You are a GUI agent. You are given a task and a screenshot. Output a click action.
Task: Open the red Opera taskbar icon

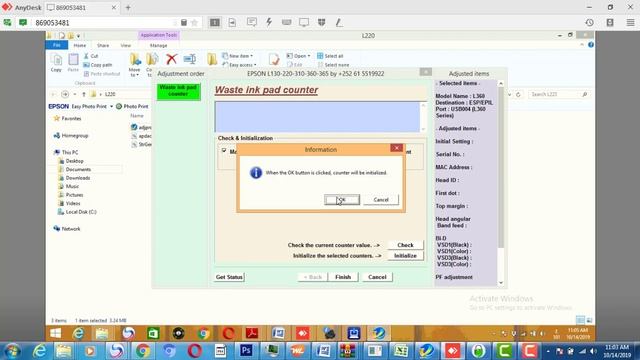point(195,351)
